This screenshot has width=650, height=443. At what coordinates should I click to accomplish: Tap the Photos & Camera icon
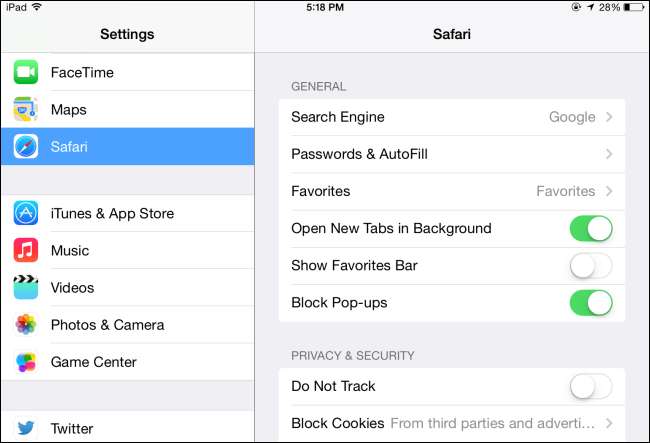[x=26, y=325]
